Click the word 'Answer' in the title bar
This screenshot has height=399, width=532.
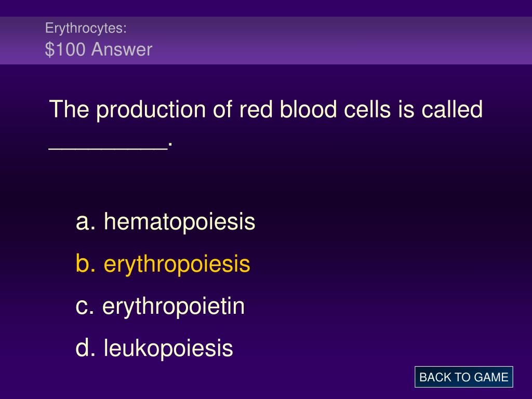[x=122, y=49]
